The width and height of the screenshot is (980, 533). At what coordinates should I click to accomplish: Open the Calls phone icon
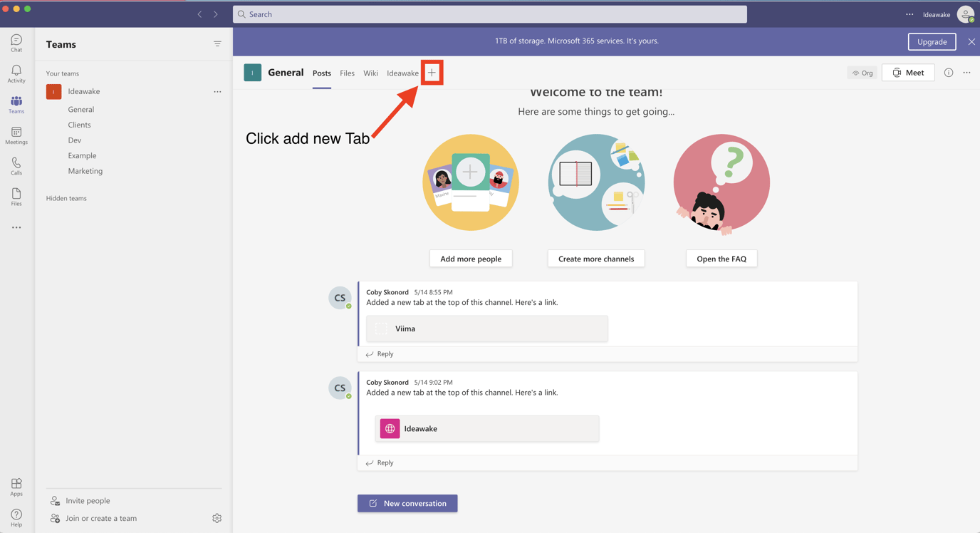point(16,166)
